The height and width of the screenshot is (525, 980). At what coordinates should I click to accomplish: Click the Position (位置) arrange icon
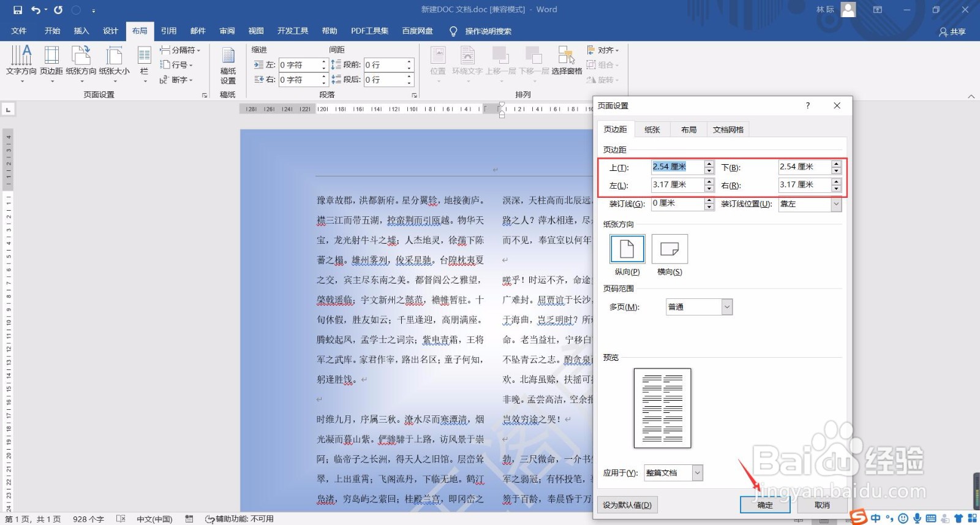coord(438,61)
